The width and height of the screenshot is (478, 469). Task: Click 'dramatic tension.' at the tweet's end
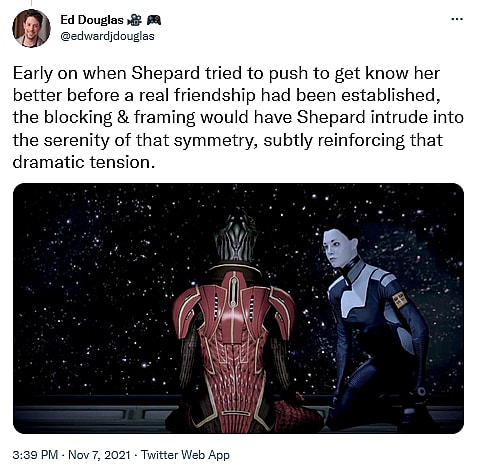84,162
